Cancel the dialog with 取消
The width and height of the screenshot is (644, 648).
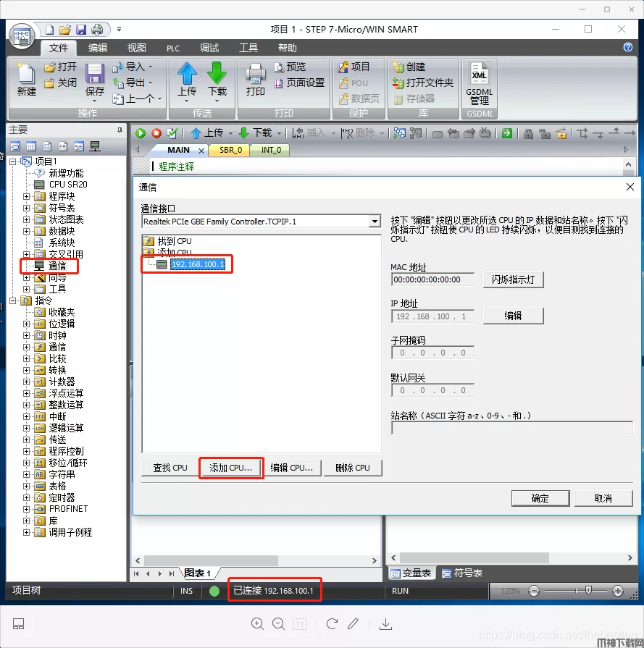(x=603, y=498)
